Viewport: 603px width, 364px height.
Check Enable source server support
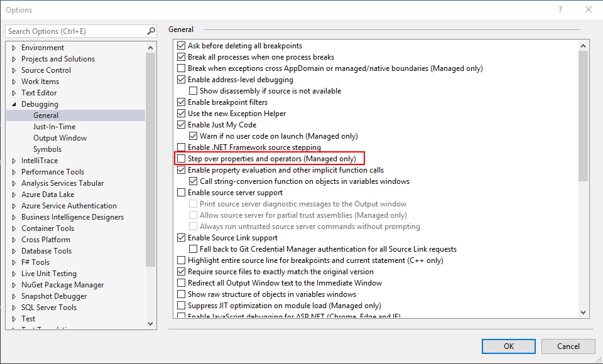click(182, 193)
